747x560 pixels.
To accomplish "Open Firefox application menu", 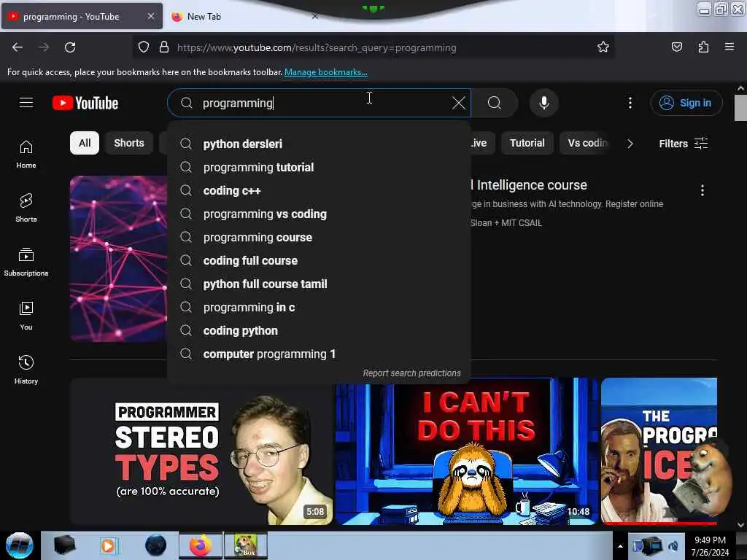I will [x=729, y=47].
